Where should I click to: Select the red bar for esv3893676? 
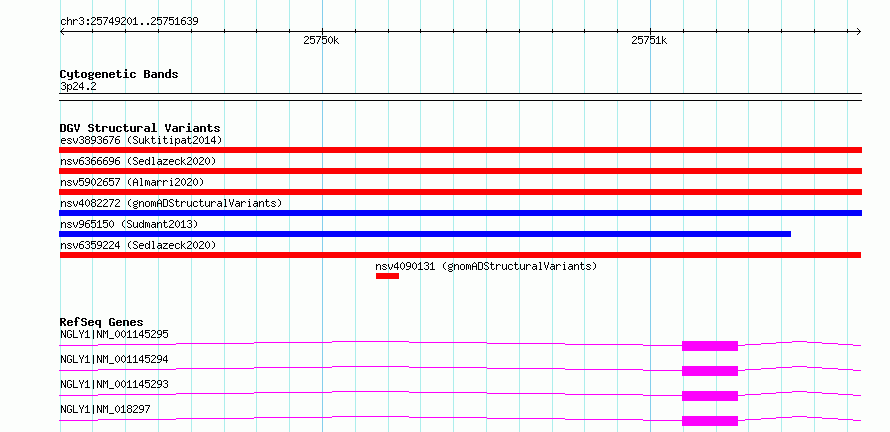(460, 150)
